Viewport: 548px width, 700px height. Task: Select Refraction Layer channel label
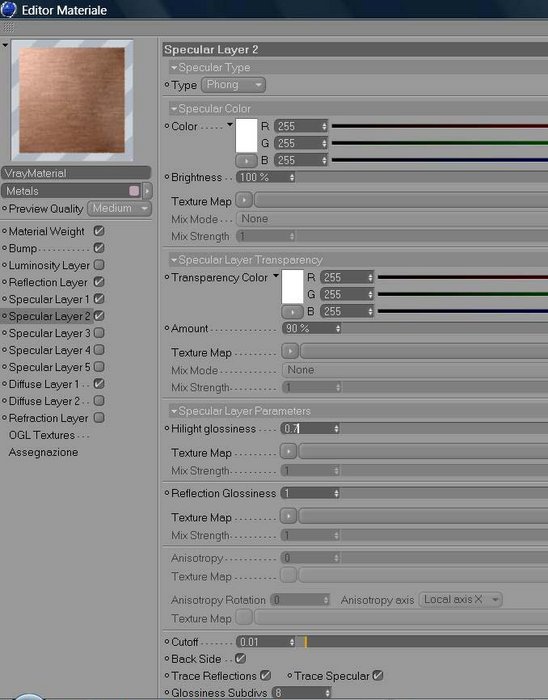click(49, 418)
